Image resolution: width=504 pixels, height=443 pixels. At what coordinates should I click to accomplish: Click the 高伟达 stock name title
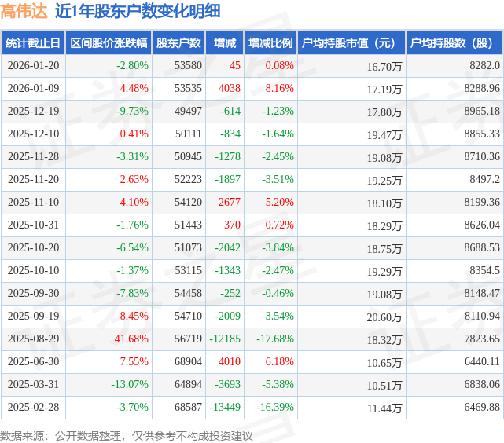pos(24,11)
